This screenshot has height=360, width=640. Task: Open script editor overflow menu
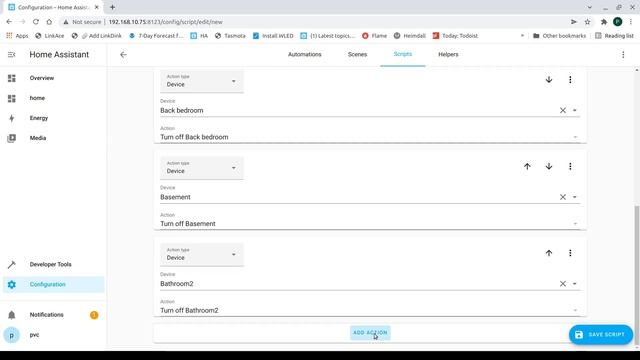click(x=623, y=55)
